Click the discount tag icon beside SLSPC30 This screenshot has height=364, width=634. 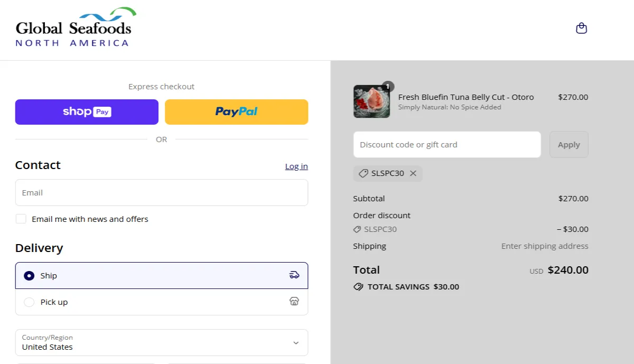click(363, 173)
